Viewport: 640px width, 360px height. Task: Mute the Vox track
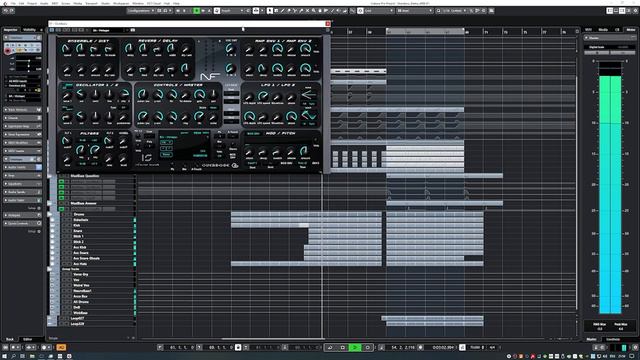pos(64,280)
